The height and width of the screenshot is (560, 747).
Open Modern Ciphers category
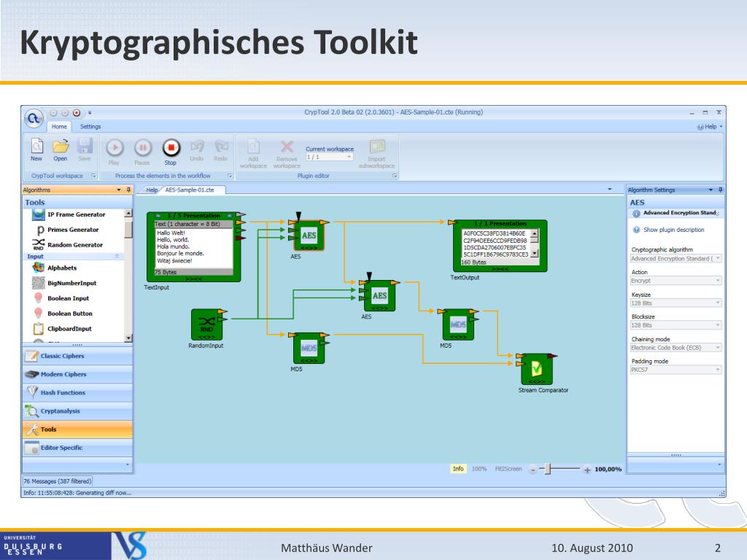click(x=77, y=374)
